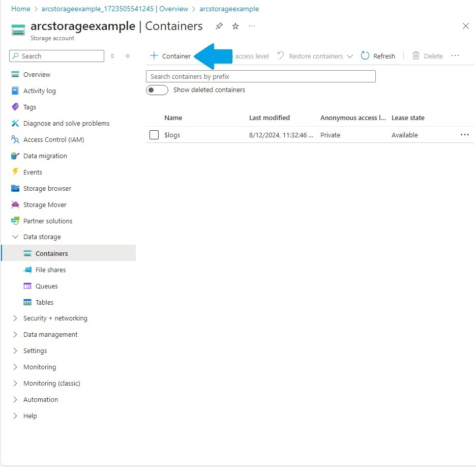
Task: Open Restore containers dropdown arrow
Action: point(350,56)
